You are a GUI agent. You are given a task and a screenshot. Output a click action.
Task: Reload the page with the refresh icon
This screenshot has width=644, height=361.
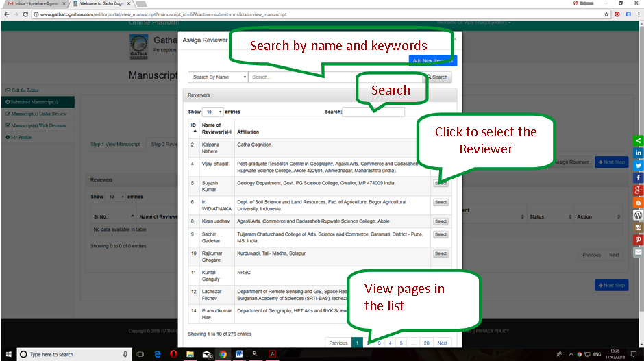tap(25, 14)
